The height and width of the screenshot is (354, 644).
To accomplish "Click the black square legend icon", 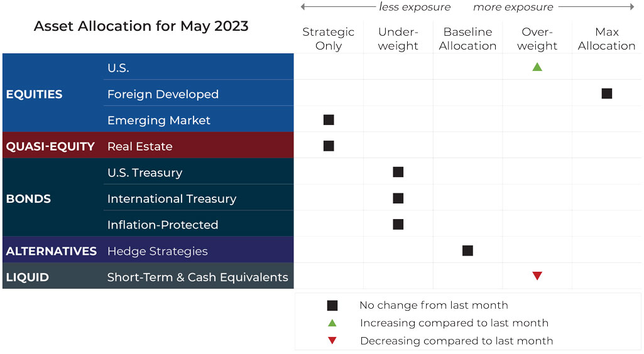I will 332,306.
